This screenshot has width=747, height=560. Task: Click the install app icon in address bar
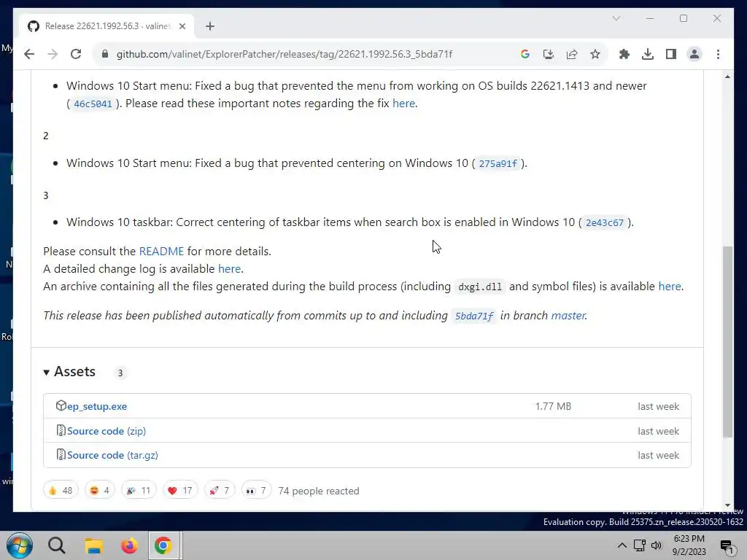click(x=549, y=54)
